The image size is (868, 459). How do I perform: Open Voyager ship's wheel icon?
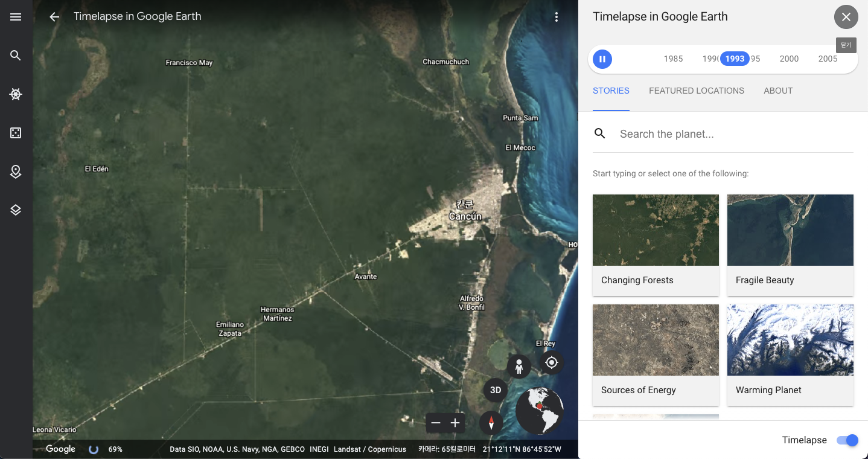pos(16,94)
